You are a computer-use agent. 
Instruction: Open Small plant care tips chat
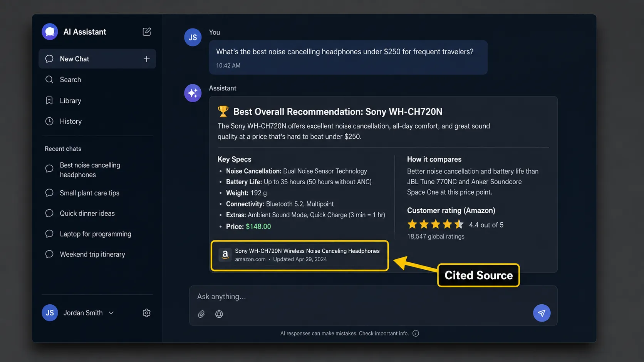point(90,193)
